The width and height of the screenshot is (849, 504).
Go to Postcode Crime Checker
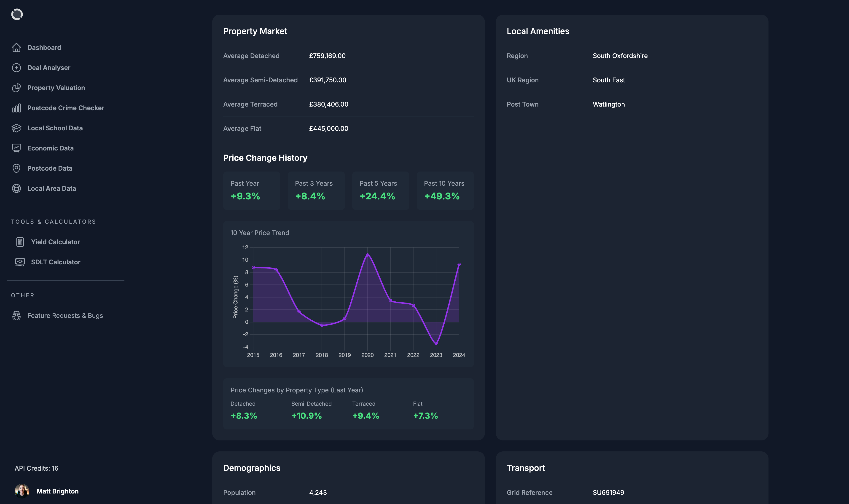coord(66,108)
